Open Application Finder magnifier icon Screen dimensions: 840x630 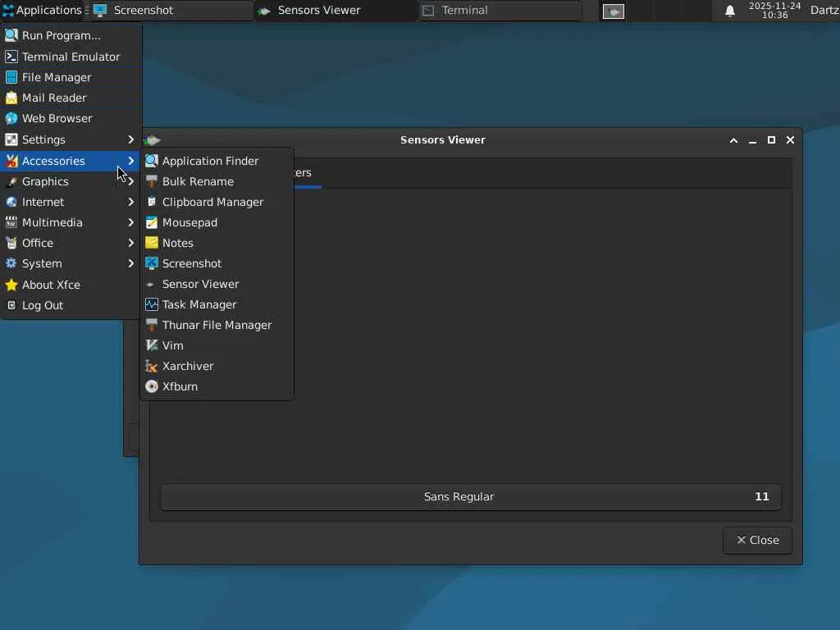[152, 161]
